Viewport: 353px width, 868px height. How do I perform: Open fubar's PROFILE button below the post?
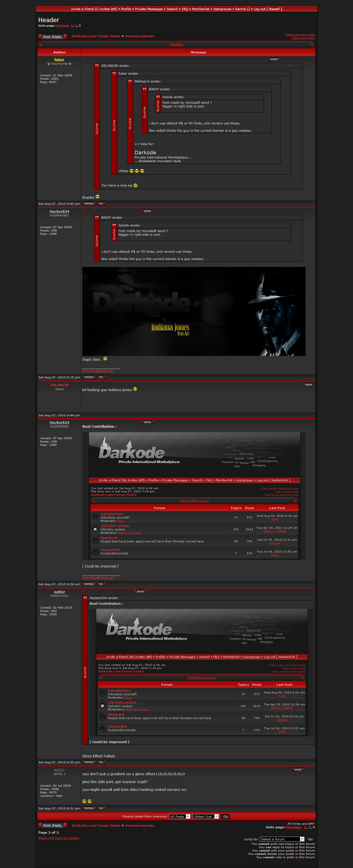tap(89, 204)
